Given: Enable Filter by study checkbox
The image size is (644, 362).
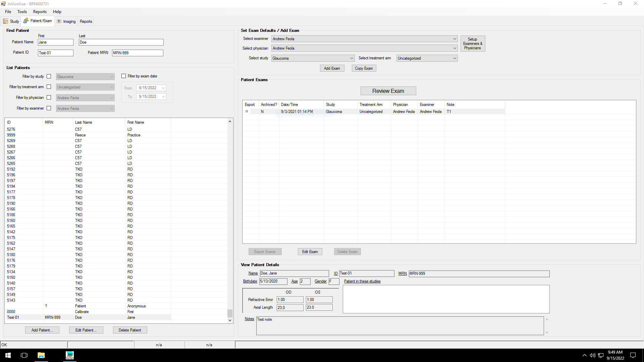Looking at the screenshot, I should 49,76.
